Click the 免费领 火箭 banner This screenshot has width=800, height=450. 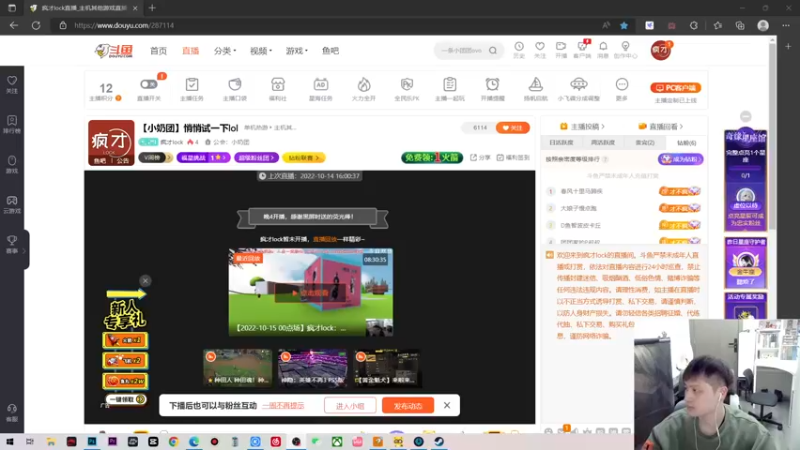432,158
